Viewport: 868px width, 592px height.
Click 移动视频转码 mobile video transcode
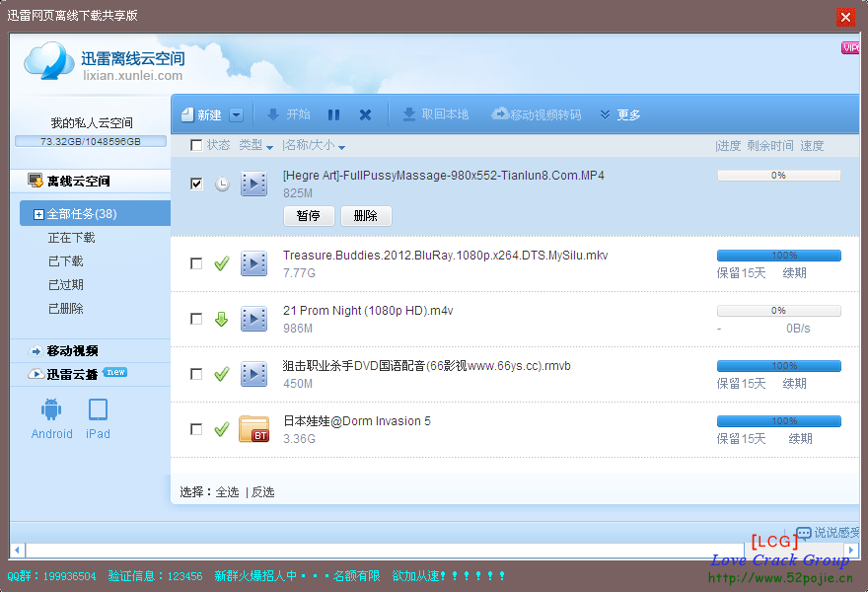[x=537, y=114]
